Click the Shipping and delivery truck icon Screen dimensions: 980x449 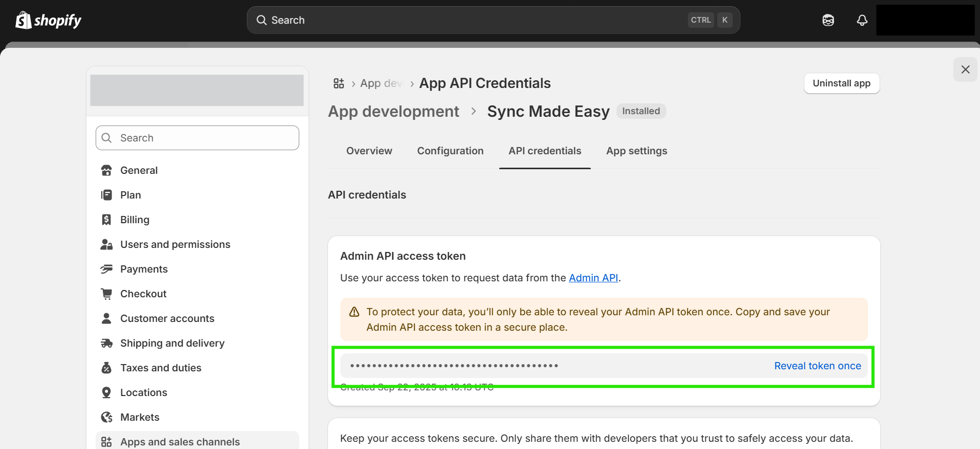pyautogui.click(x=106, y=343)
